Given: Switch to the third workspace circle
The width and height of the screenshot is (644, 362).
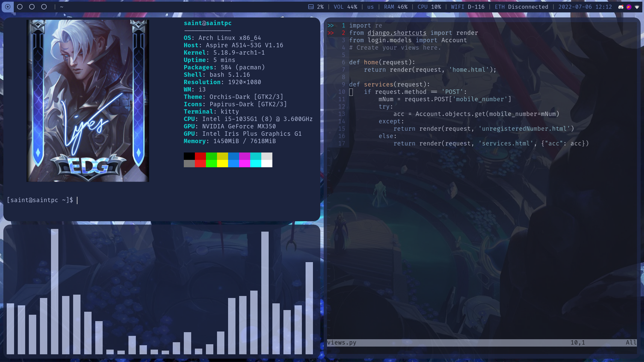Looking at the screenshot, I should point(32,7).
